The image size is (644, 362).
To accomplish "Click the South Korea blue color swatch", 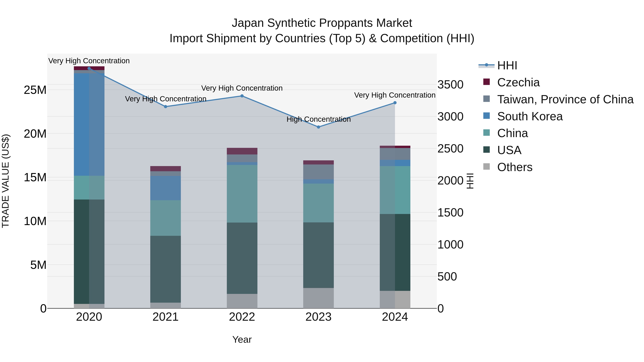I will [x=487, y=116].
